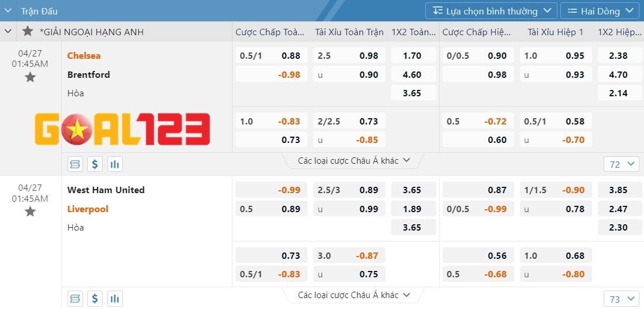
Task: Open the 73 more-markets dropdown
Action: point(621,299)
